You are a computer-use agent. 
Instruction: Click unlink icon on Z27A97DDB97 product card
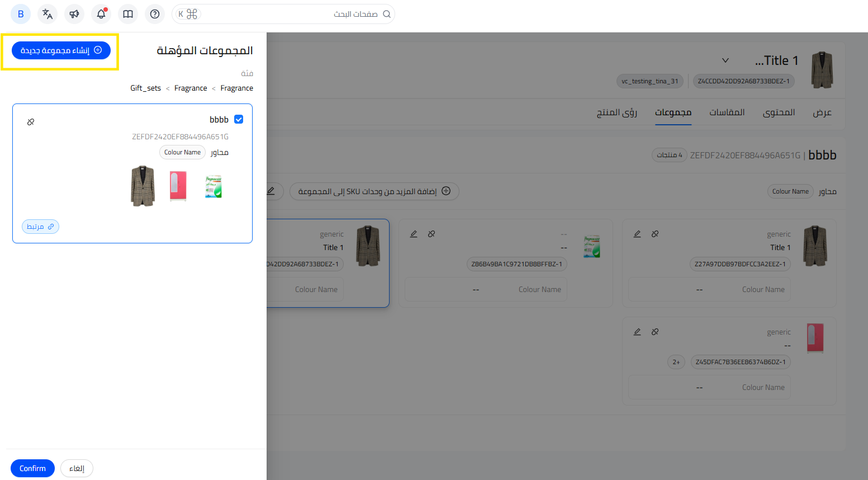click(x=655, y=234)
